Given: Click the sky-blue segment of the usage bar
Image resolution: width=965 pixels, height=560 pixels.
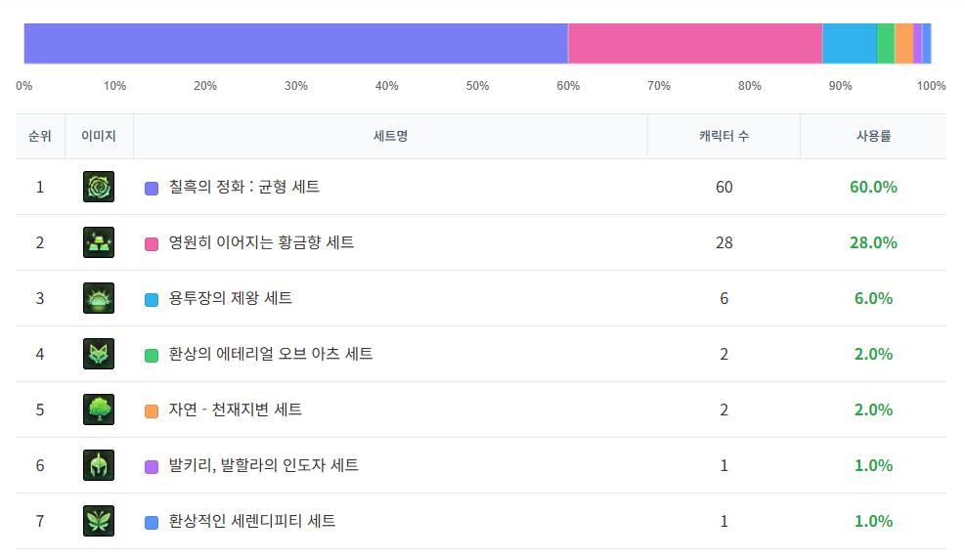Looking at the screenshot, I should [849, 43].
